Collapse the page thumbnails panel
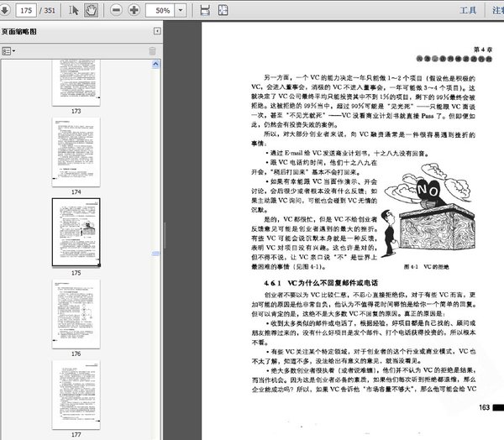This screenshot has width=504, height=440. coord(157,31)
